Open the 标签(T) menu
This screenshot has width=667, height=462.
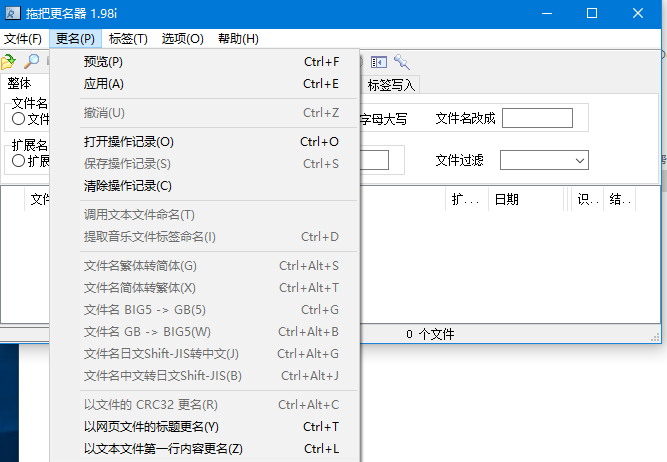click(128, 39)
